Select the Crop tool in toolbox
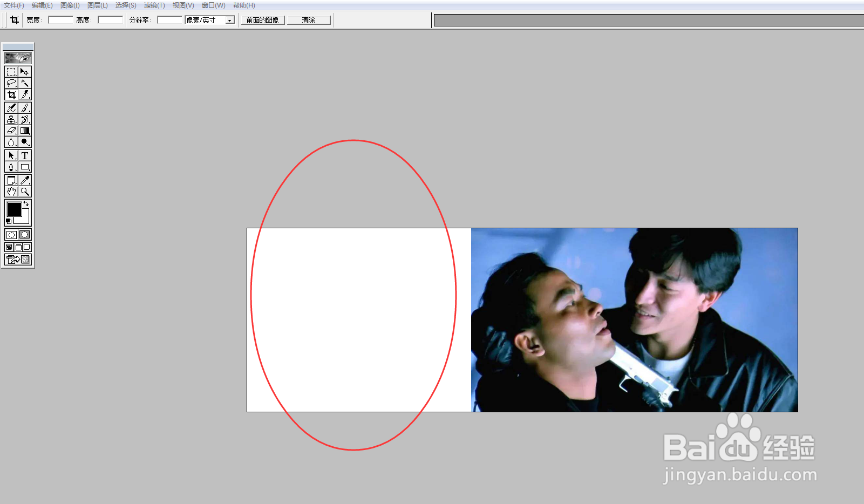Viewport: 864px width, 504px height. [x=11, y=94]
